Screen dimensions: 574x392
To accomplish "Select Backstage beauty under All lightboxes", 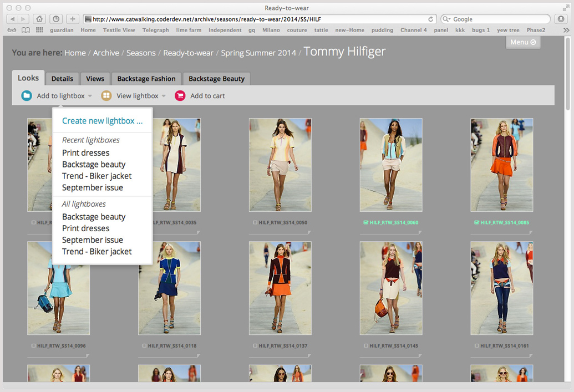I will (94, 217).
